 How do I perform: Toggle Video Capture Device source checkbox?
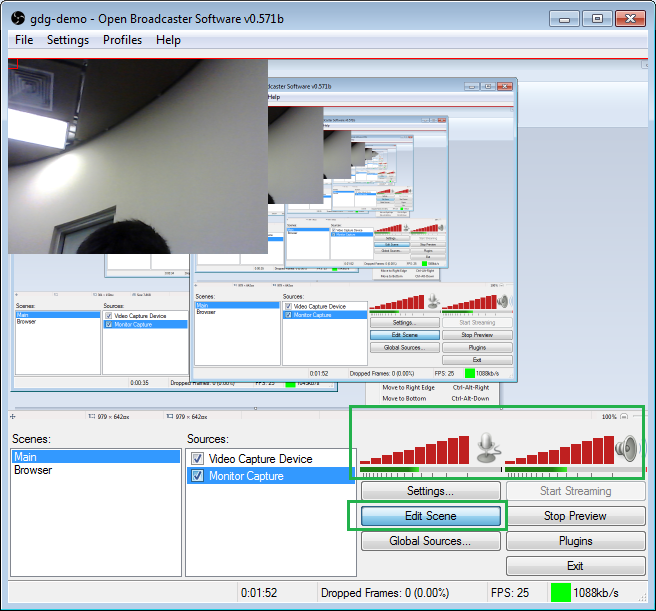coord(197,459)
